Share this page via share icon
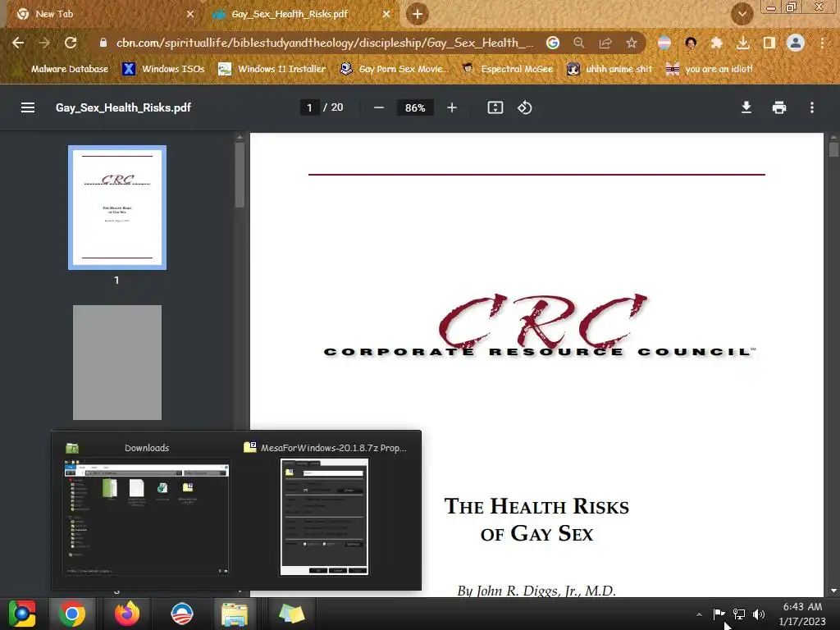Screen dimensions: 840x630 [605, 43]
